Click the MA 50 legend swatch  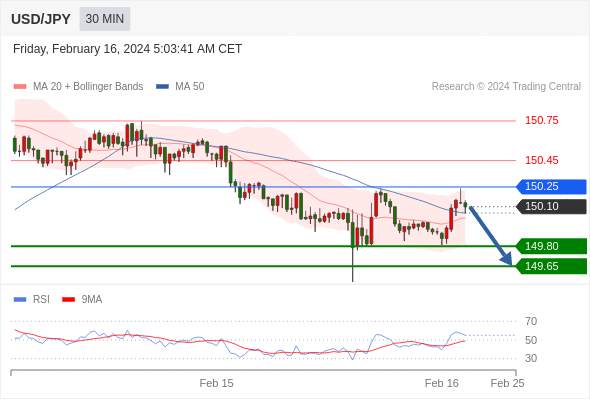tap(162, 87)
